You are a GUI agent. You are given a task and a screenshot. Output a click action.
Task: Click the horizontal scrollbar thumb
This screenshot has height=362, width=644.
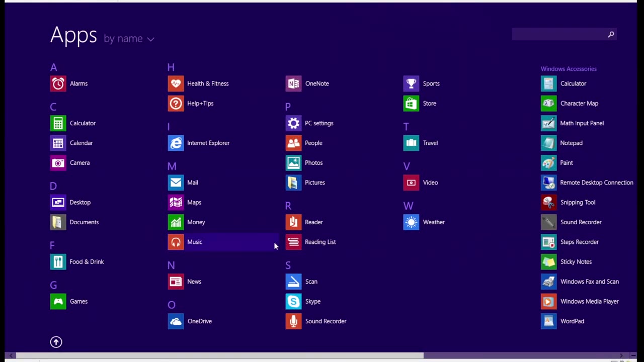[x=220, y=356]
